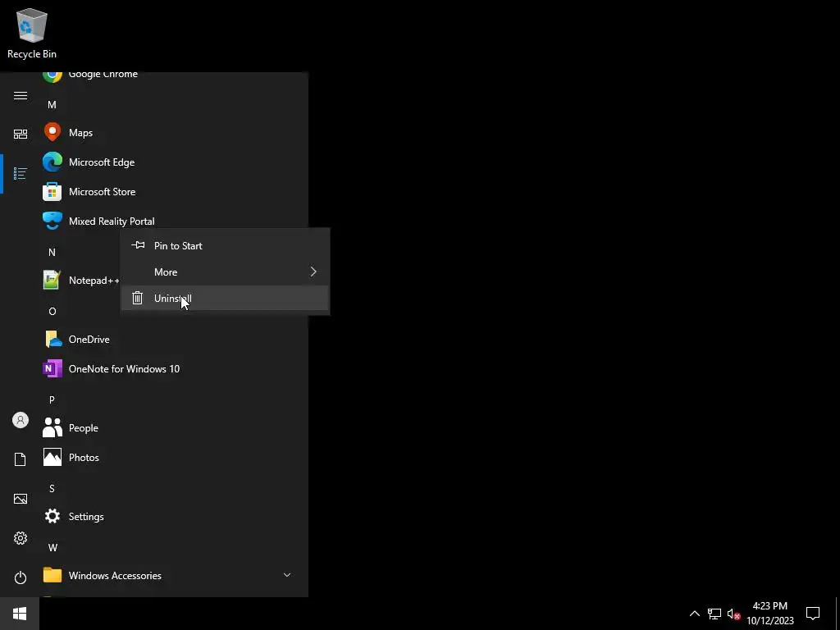Click the Mixed Reality Portal headset icon

coord(52,221)
